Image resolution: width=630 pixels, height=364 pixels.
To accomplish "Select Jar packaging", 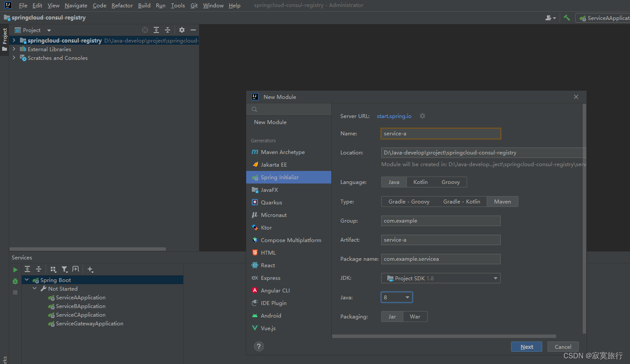I will 392,317.
